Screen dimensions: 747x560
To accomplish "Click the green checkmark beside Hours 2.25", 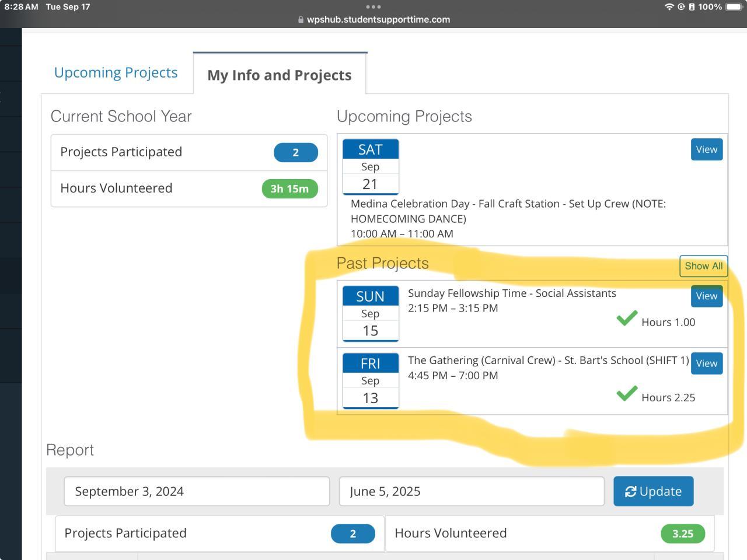I will (x=627, y=394).
